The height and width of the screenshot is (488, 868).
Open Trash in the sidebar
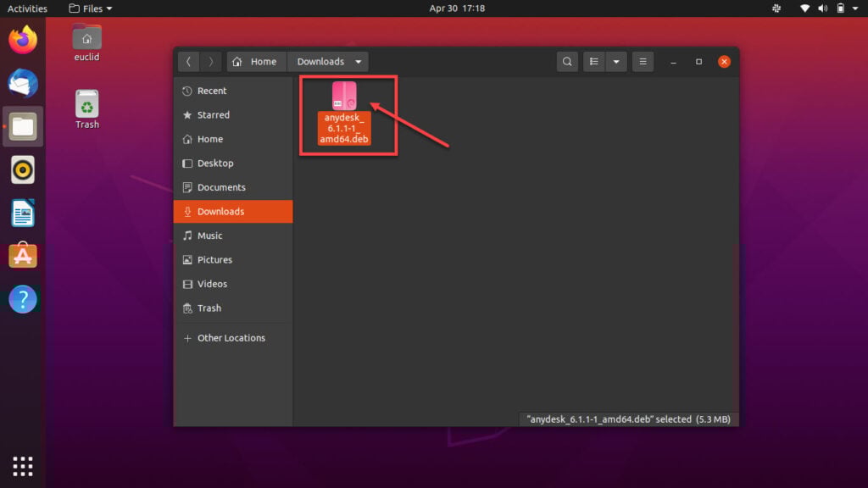[x=233, y=308]
